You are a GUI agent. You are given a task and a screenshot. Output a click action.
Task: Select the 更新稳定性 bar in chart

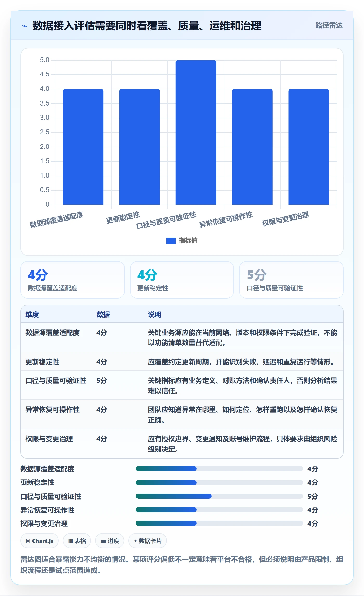[x=140, y=147]
